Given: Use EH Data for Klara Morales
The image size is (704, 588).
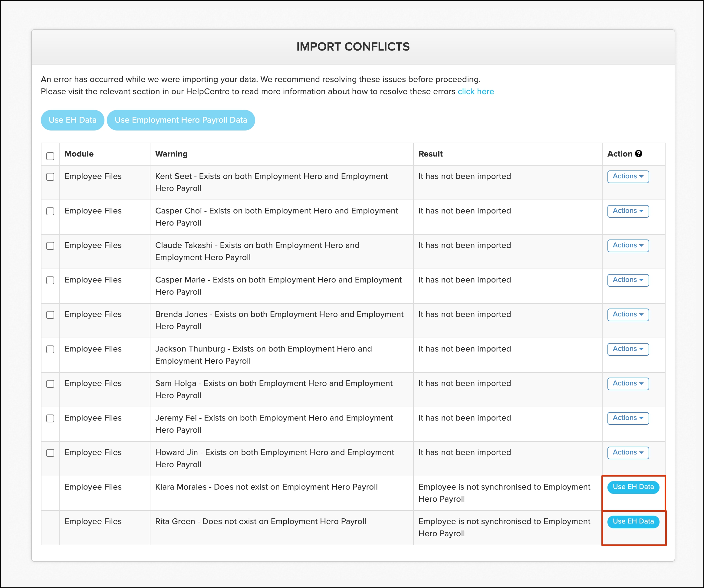Looking at the screenshot, I should 633,487.
